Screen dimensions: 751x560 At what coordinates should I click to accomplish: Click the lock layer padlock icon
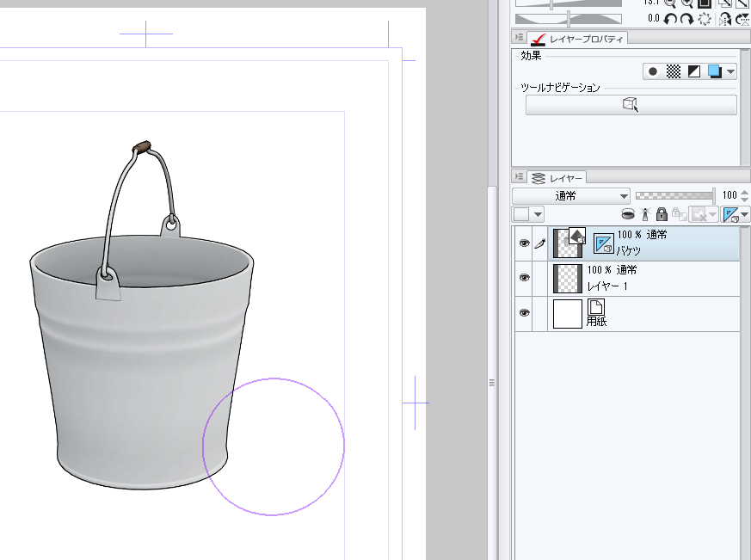tap(662, 214)
